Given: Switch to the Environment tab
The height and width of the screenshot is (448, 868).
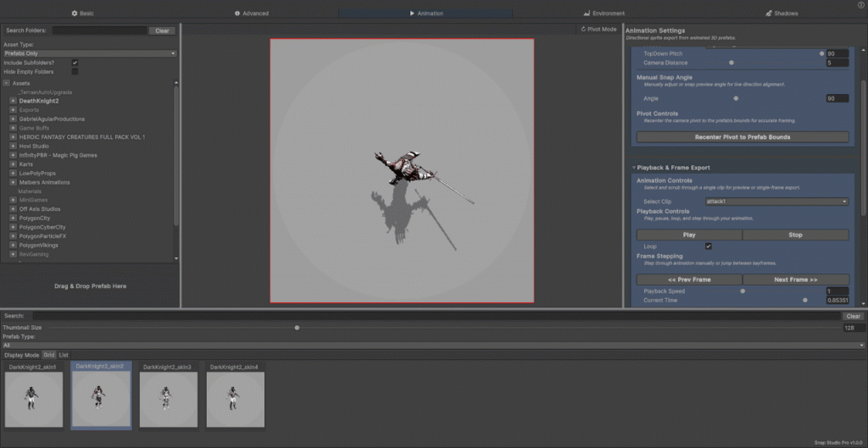Looking at the screenshot, I should [604, 14].
